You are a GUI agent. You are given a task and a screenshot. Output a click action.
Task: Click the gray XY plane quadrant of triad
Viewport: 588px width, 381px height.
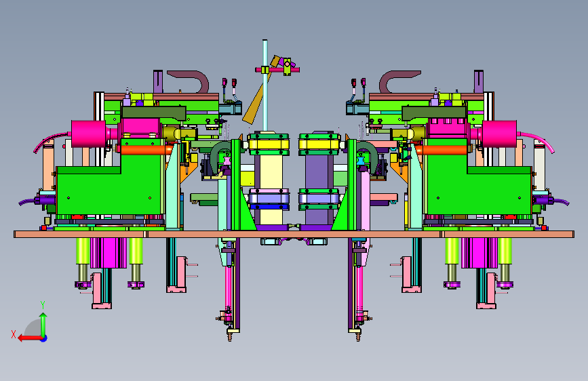[x=33, y=327]
